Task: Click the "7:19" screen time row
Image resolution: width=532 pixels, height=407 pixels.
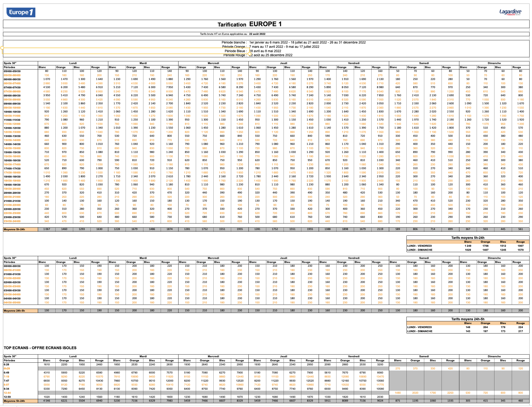Action: (6, 377)
